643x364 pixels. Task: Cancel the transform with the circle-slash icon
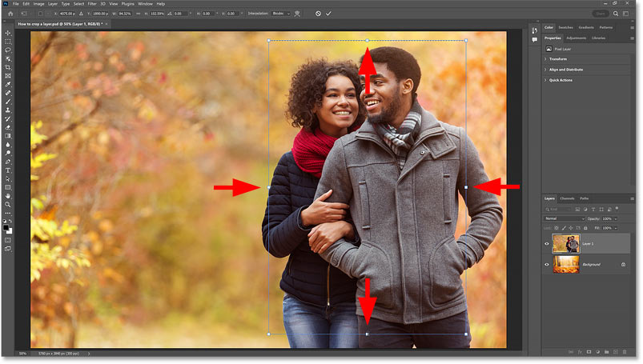pyautogui.click(x=318, y=14)
